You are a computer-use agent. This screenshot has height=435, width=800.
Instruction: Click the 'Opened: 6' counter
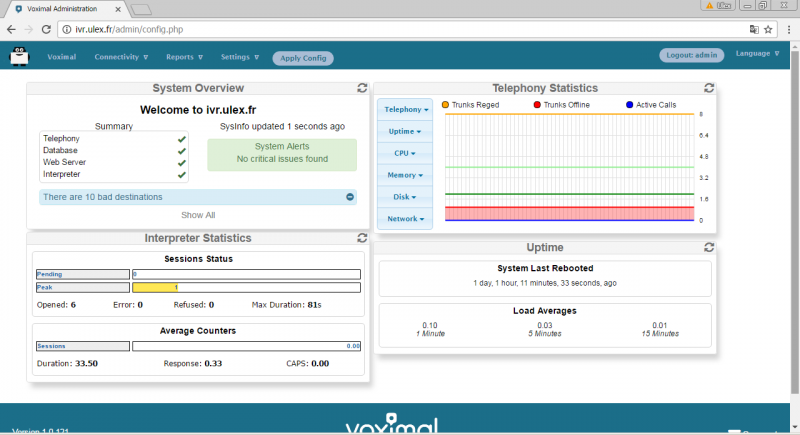click(56, 305)
